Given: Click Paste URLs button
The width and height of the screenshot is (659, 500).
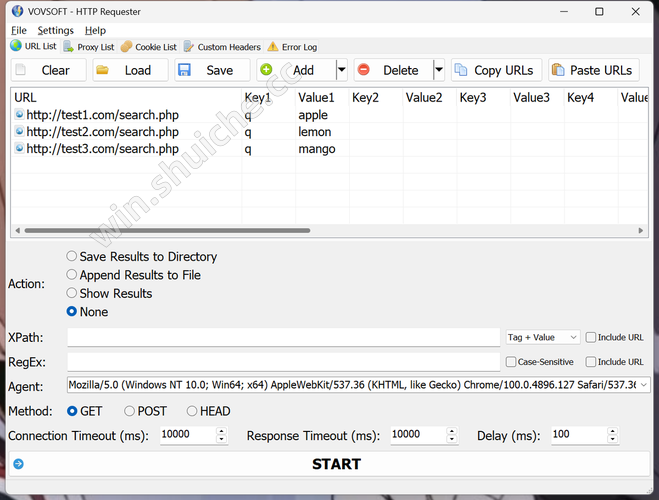Looking at the screenshot, I should pos(594,70).
